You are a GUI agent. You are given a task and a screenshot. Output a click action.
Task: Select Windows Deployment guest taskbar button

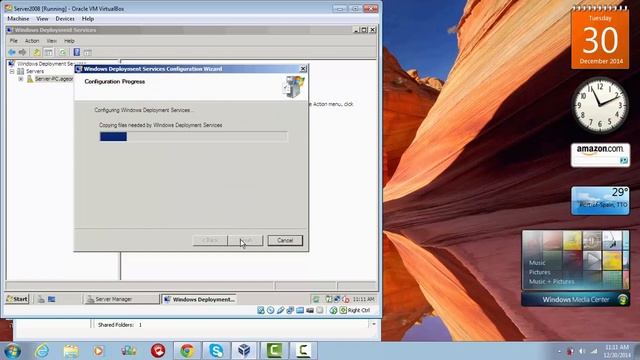pyautogui.click(x=199, y=299)
